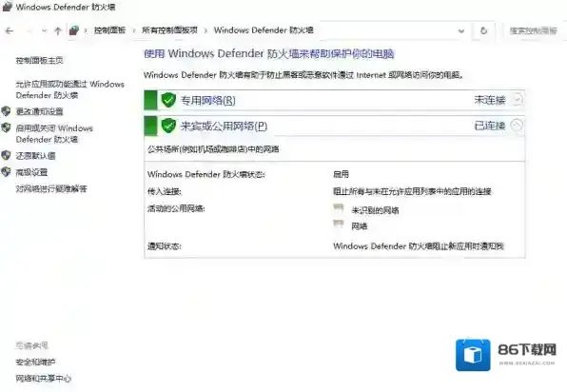
Task: Open 控制面板 breadcrumb in address bar
Action: tap(109, 30)
